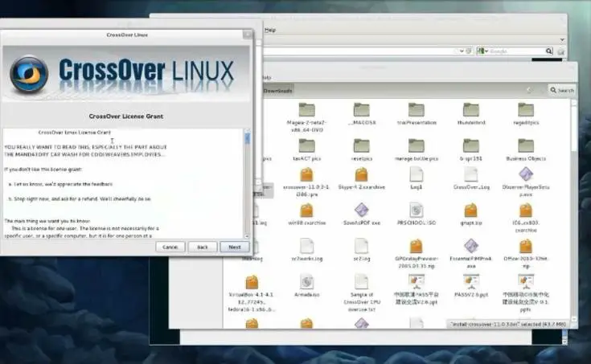Select the crossover-11.0.3-1 rpm package file

tap(306, 182)
